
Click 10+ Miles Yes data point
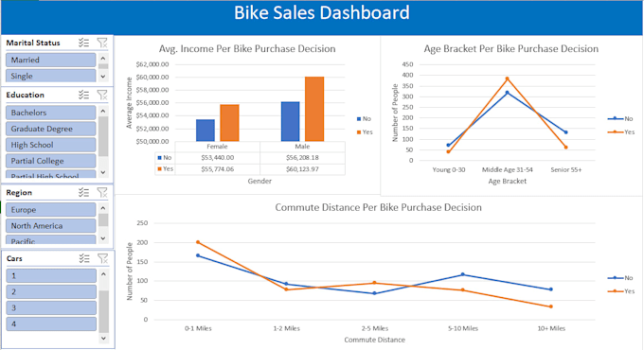(551, 306)
